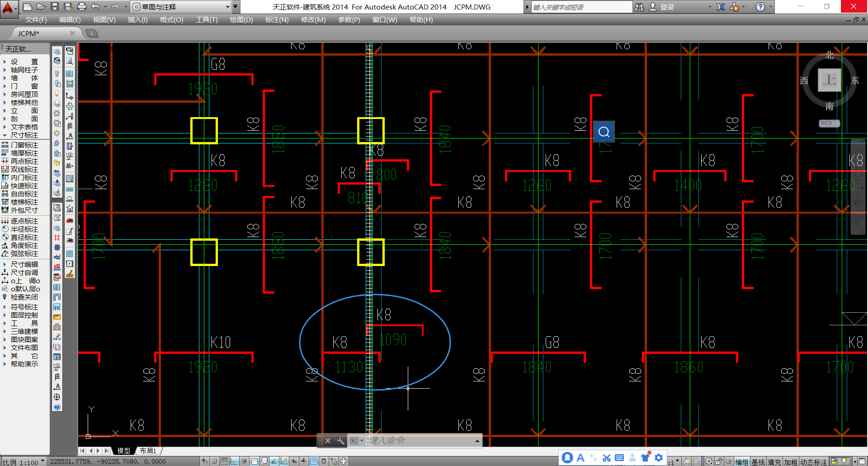Open the 标注(N) menu
Screen dimensions: 868x466
(x=277, y=20)
